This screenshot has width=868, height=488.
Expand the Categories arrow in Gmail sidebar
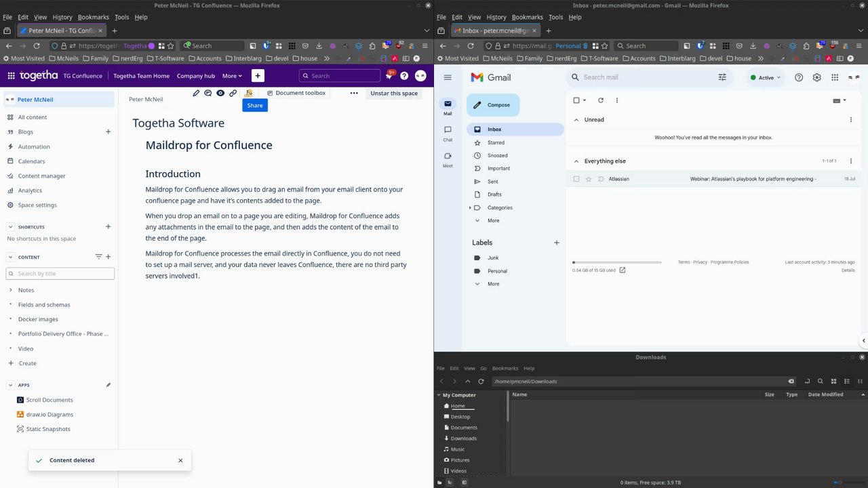point(470,207)
